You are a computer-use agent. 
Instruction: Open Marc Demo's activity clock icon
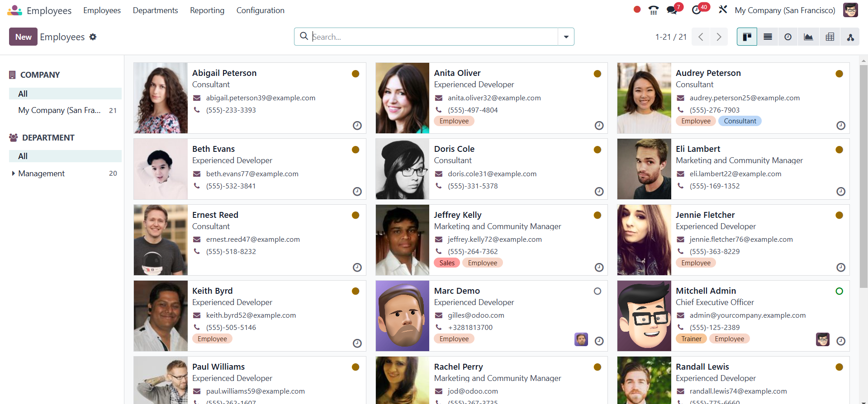599,341
